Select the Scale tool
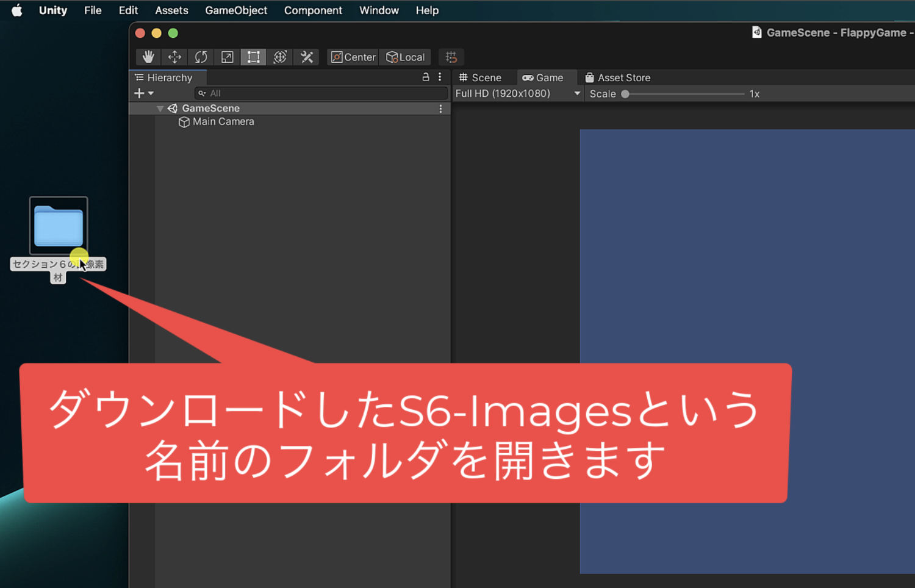This screenshot has width=915, height=588. click(x=227, y=57)
